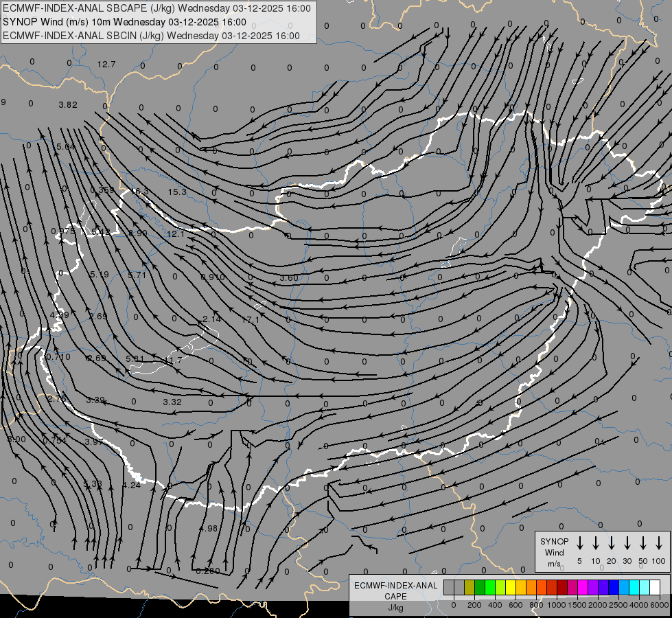The height and width of the screenshot is (618, 672).
Task: Click the 3.60 value on the map
Action: point(289,278)
